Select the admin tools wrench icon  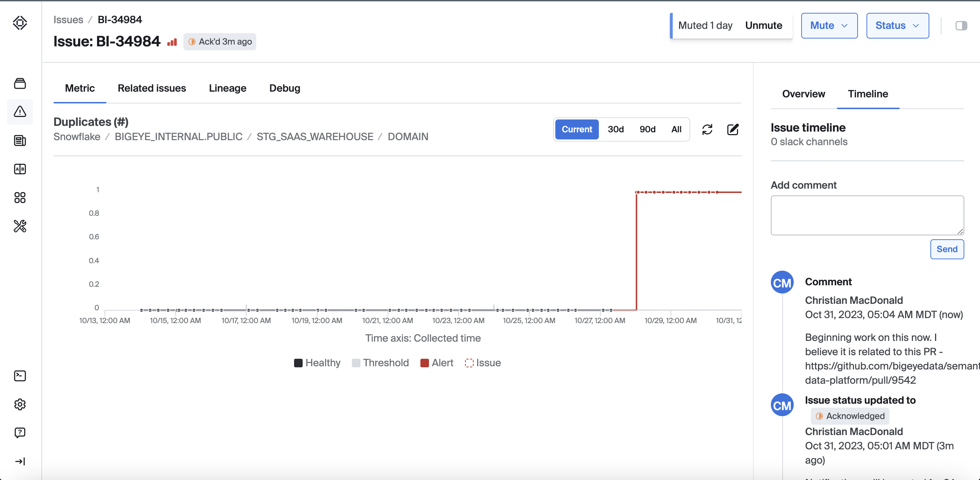tap(20, 226)
